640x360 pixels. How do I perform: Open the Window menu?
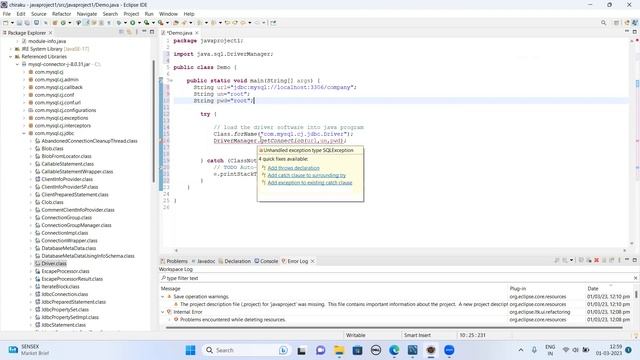click(x=168, y=14)
